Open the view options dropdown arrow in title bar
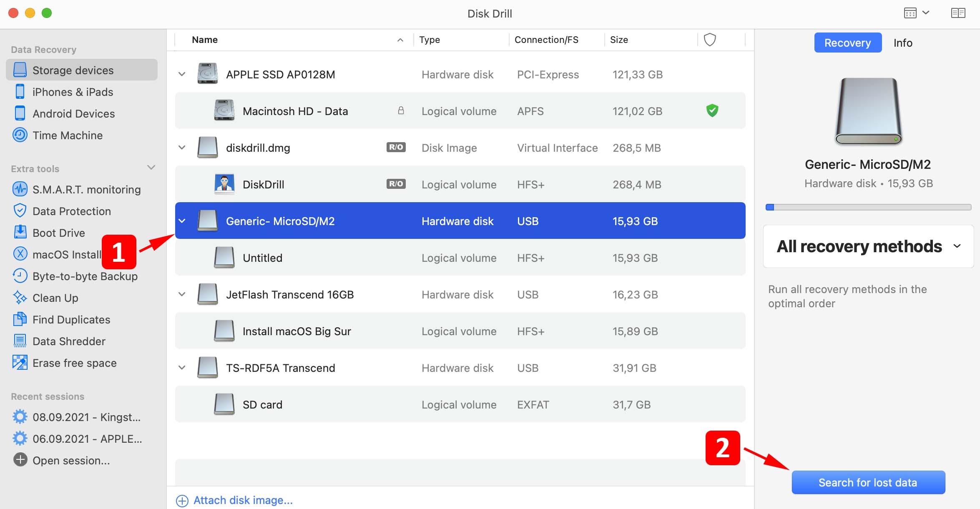 pos(926,13)
